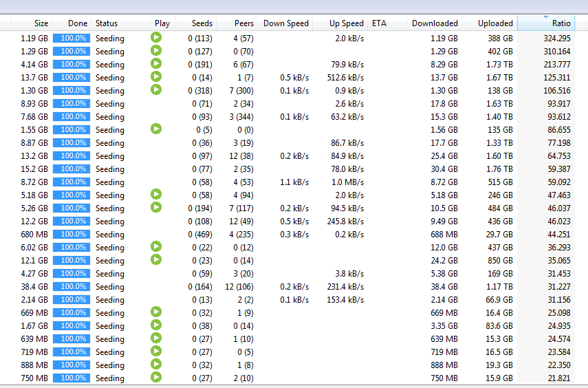The image size is (588, 388).
Task: Click the 1.56 GB downloaded cell
Action: point(444,130)
